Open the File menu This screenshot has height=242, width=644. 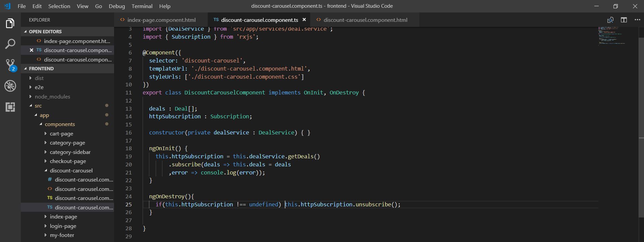(x=21, y=6)
